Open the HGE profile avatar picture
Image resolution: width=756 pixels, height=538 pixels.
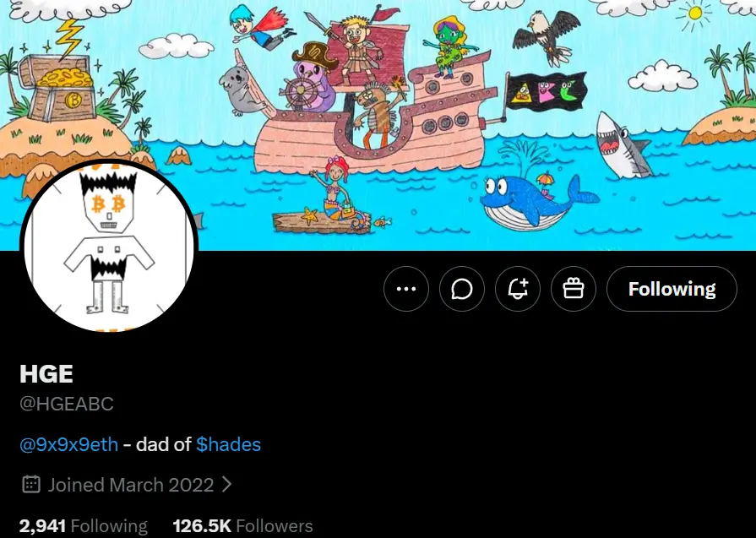[x=108, y=247]
